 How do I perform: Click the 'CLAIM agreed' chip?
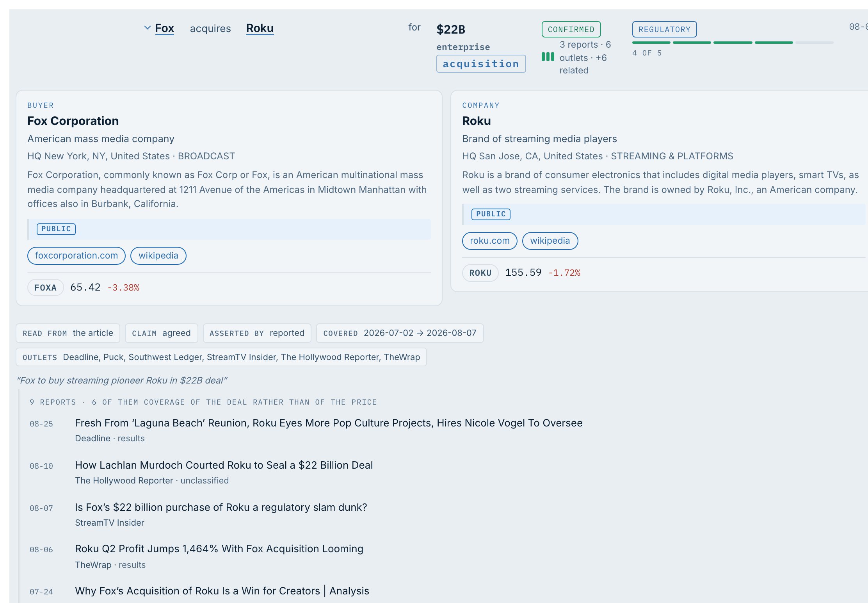(161, 333)
